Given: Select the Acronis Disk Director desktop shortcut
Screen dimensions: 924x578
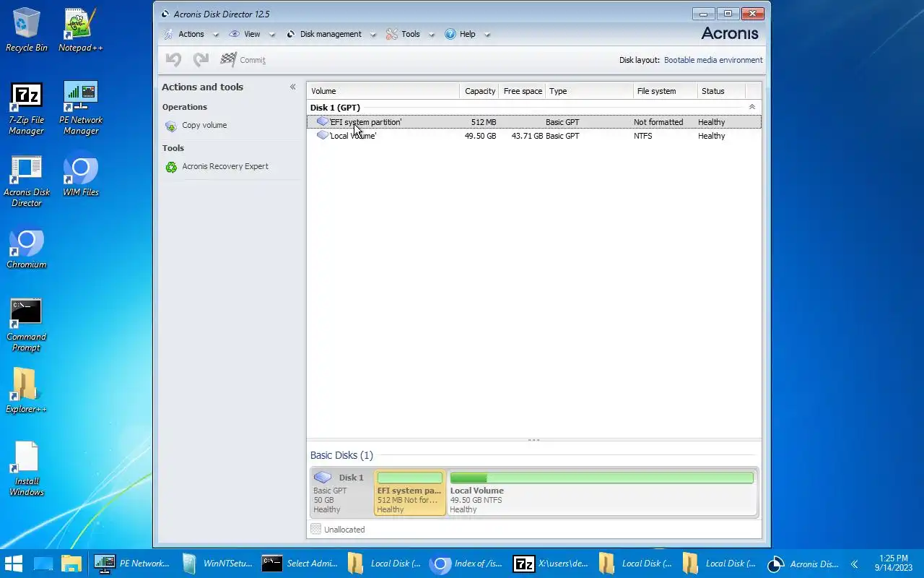Looking at the screenshot, I should click(27, 181).
